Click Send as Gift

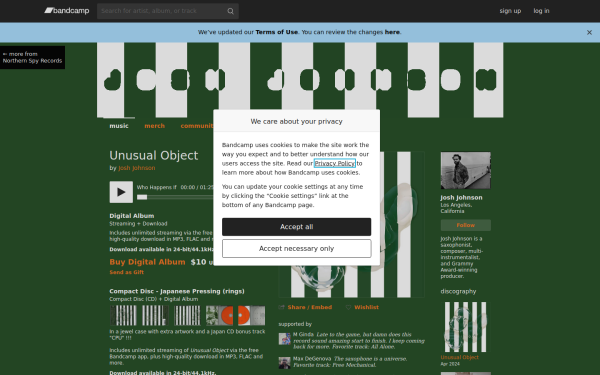click(127, 272)
